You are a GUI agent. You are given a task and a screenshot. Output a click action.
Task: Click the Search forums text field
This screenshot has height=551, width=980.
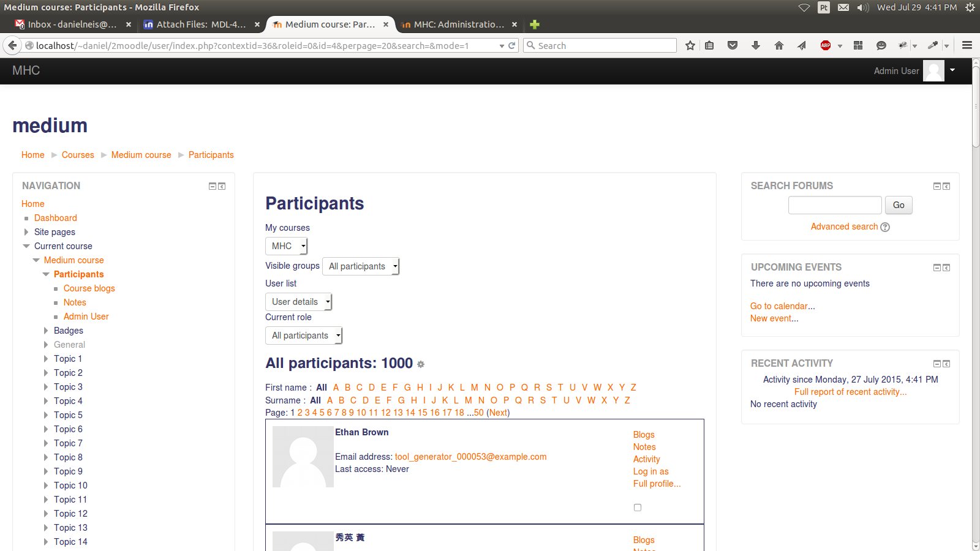[835, 205]
